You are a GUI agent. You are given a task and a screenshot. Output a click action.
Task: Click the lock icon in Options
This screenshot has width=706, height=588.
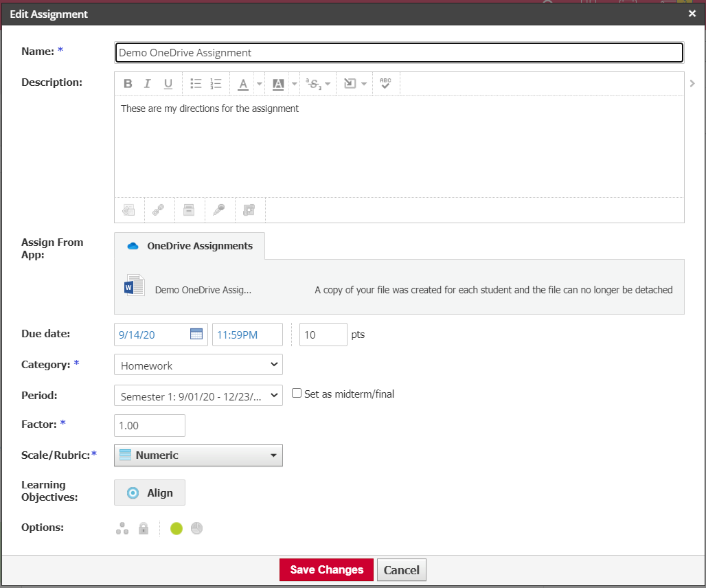[144, 528]
